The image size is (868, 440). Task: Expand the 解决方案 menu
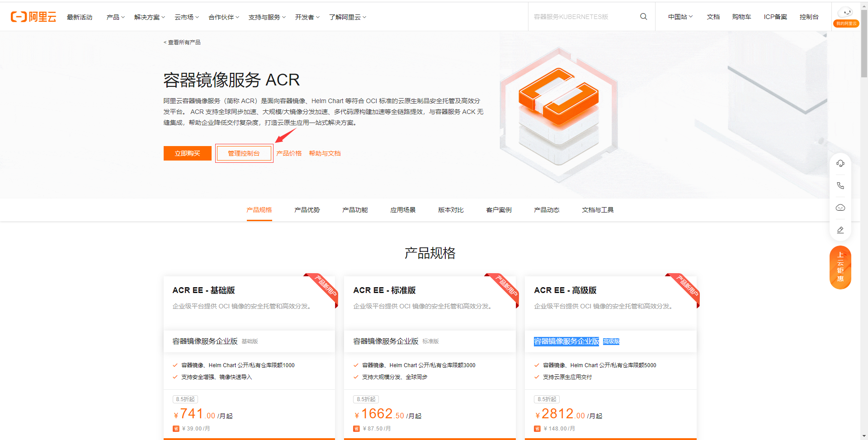(x=150, y=17)
